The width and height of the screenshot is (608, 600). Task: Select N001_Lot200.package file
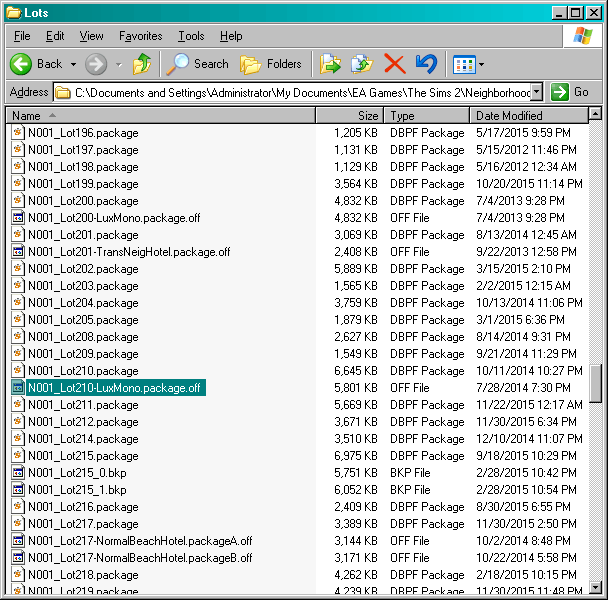(83, 201)
